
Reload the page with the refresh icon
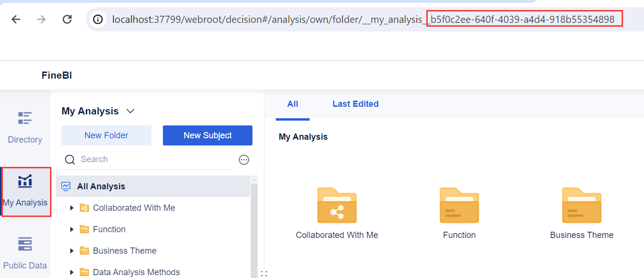67,19
